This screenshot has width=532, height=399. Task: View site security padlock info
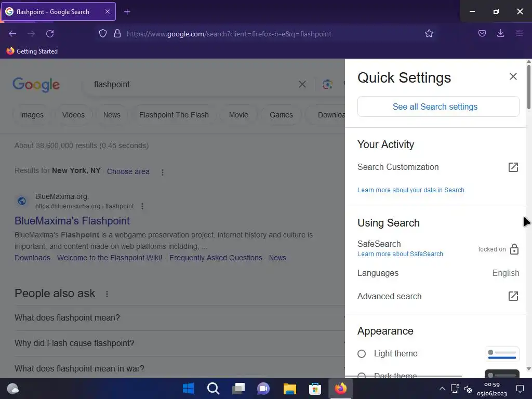pyautogui.click(x=117, y=34)
